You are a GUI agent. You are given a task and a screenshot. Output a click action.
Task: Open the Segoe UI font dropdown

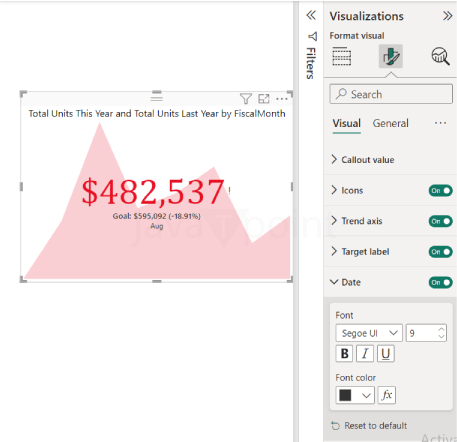point(369,333)
